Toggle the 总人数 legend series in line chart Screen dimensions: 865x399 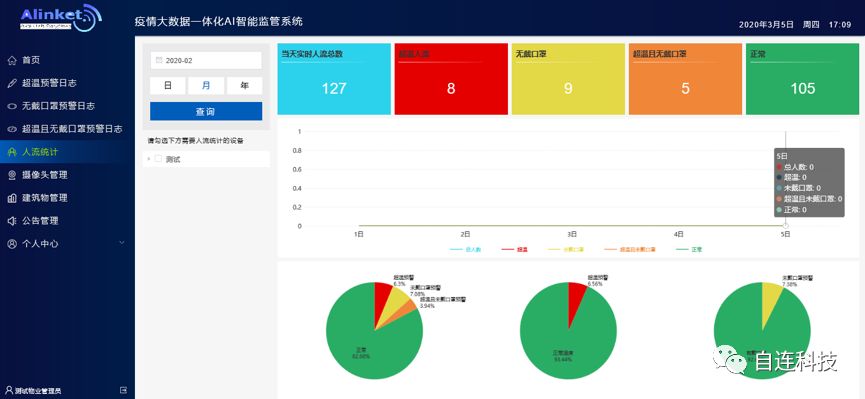466,249
